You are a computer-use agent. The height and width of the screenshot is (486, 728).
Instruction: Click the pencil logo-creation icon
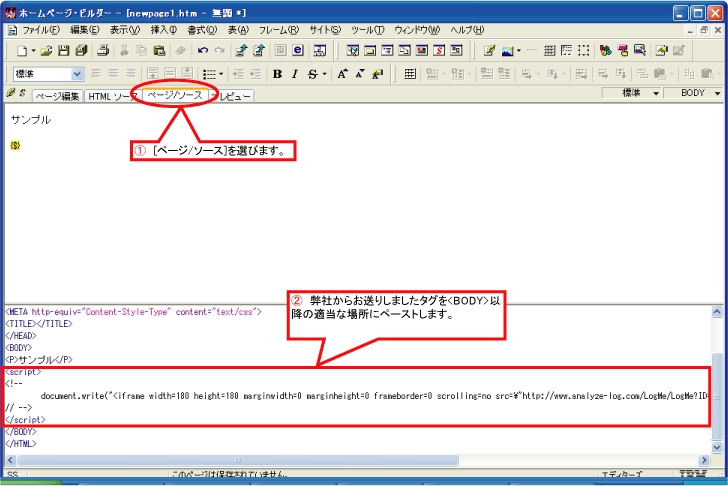489,51
